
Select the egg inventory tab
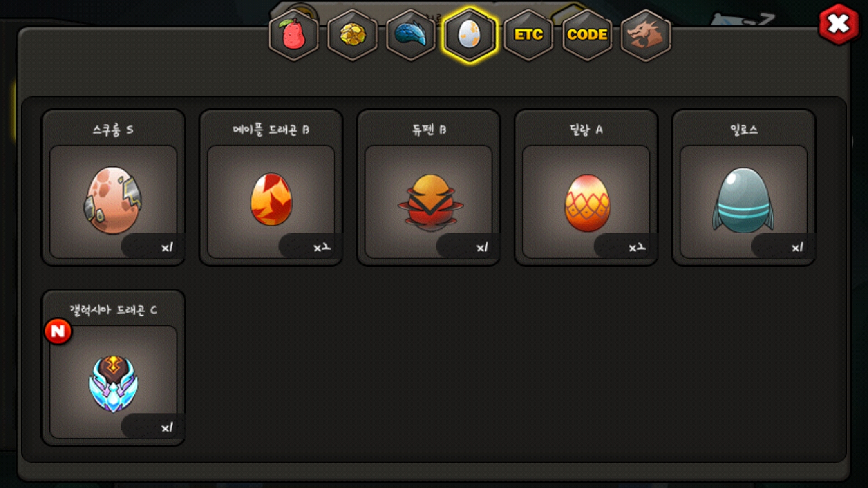tap(470, 35)
